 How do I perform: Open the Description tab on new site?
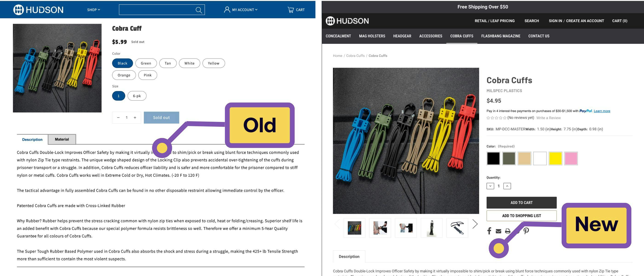349,256
